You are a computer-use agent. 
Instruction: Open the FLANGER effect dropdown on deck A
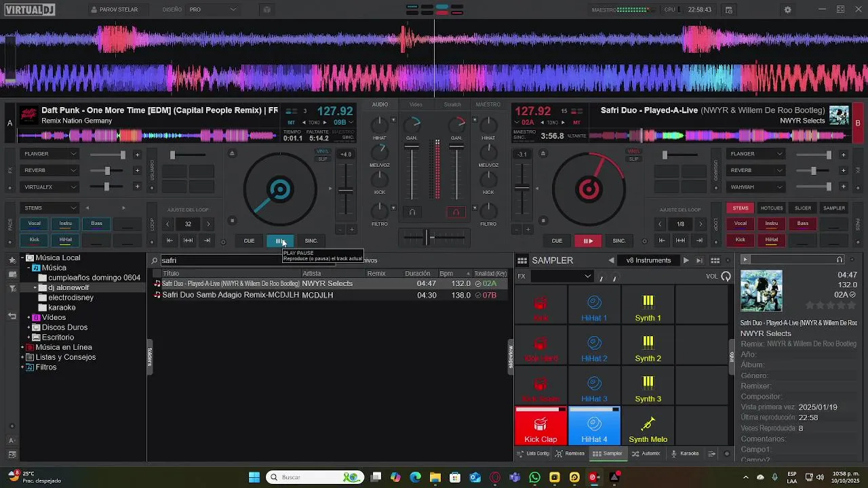(x=51, y=154)
